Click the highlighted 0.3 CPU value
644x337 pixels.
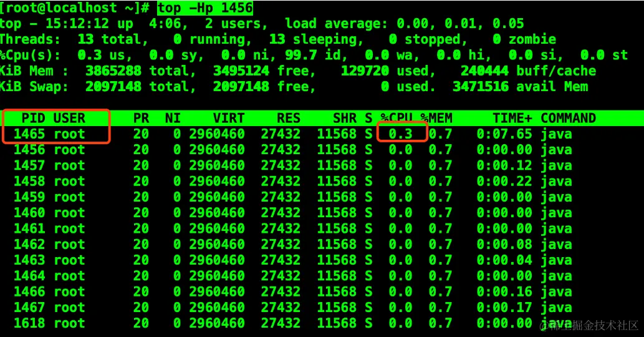pos(400,134)
